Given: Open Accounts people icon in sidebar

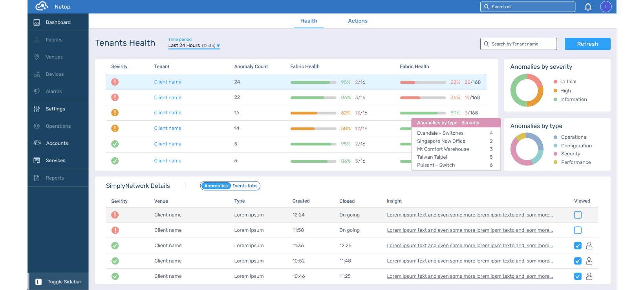Looking at the screenshot, I should [x=37, y=143].
